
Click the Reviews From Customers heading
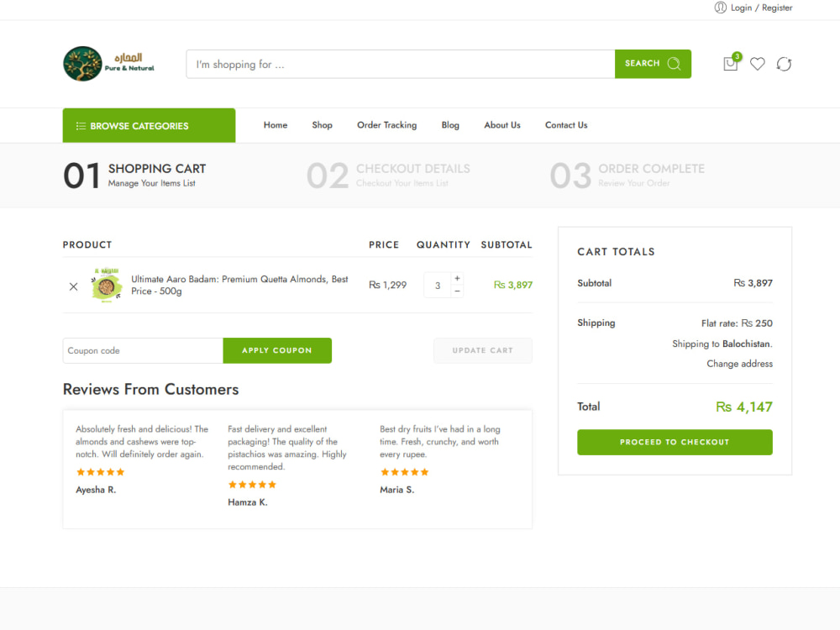click(x=150, y=390)
